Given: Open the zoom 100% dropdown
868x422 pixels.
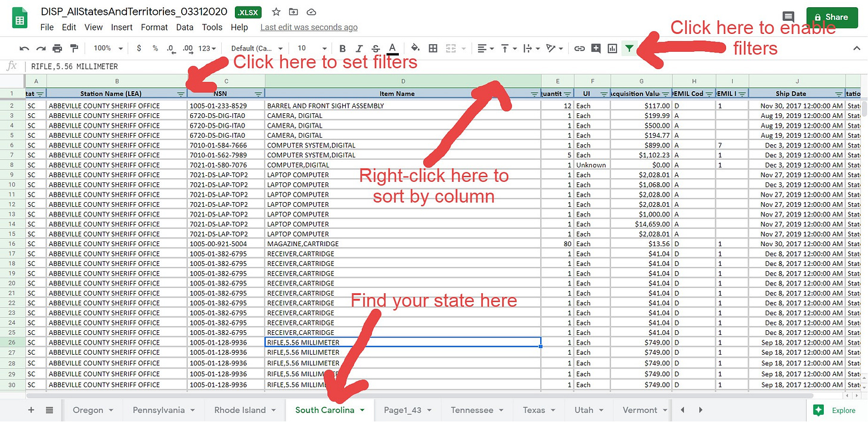Looking at the screenshot, I should 108,48.
